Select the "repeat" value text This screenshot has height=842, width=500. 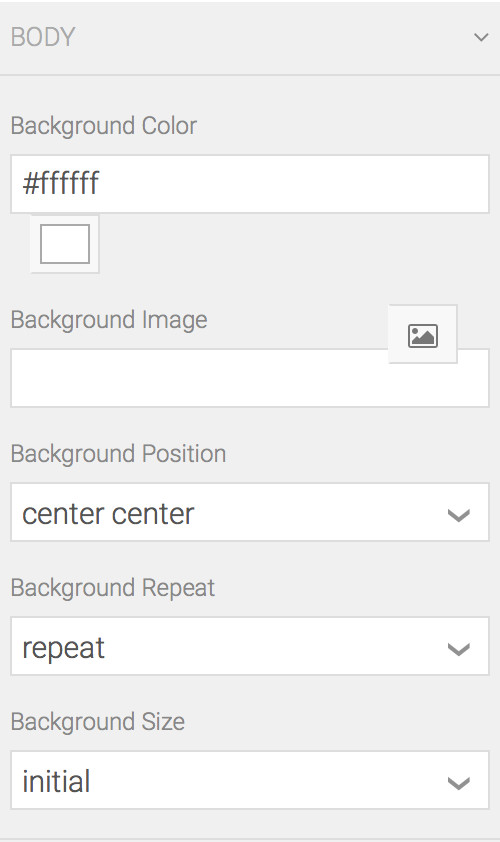[x=63, y=649]
